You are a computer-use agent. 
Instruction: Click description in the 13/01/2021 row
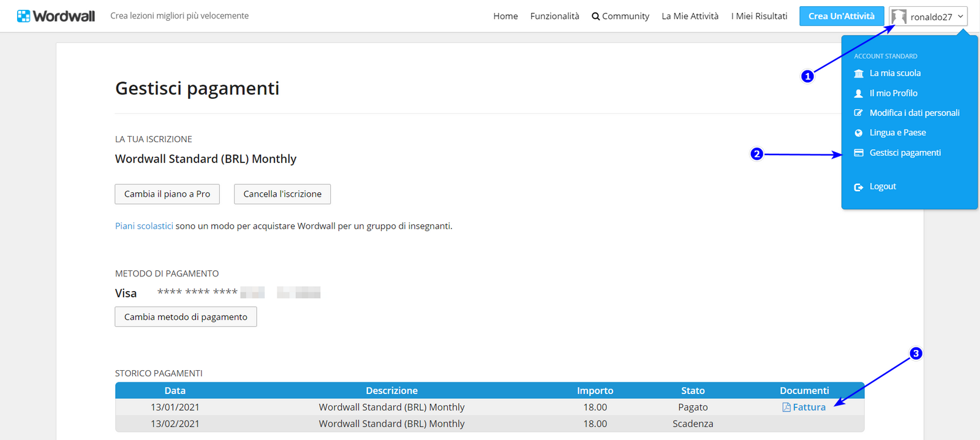(391, 408)
